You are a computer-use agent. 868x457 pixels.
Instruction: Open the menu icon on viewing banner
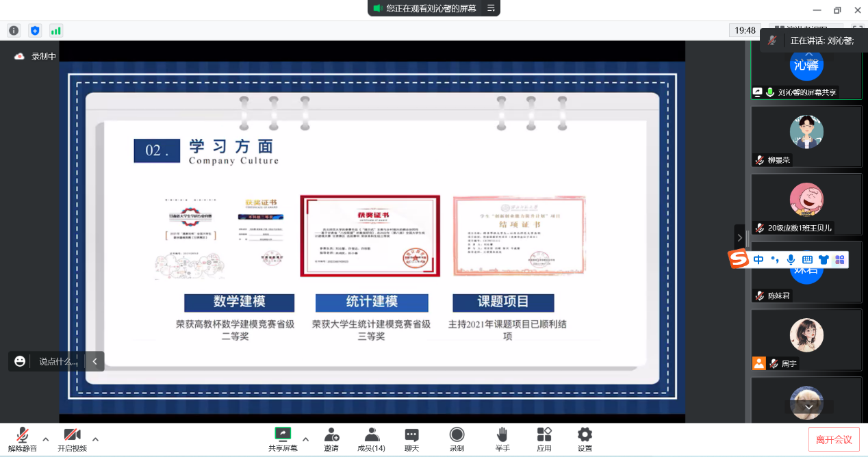point(491,8)
